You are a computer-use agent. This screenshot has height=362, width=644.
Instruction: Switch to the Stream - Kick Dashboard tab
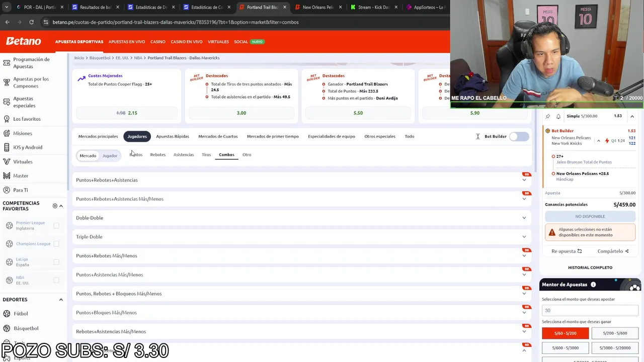point(373,7)
